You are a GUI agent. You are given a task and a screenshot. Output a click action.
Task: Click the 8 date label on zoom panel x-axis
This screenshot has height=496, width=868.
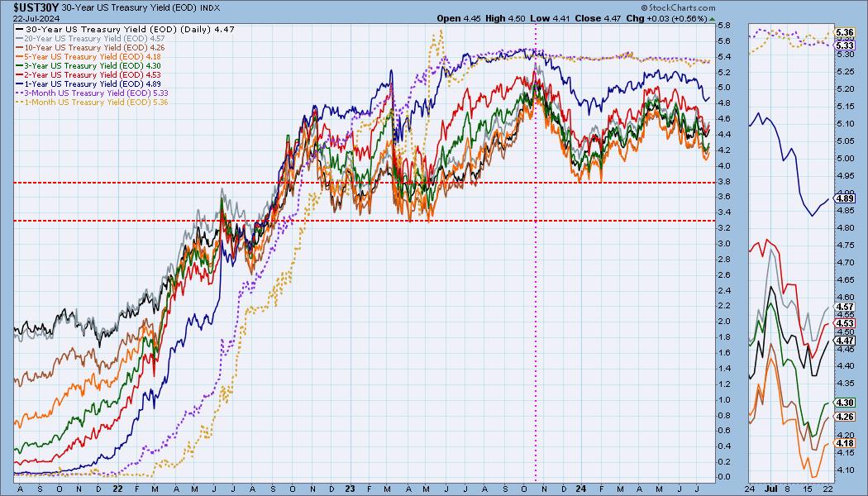[x=789, y=489]
